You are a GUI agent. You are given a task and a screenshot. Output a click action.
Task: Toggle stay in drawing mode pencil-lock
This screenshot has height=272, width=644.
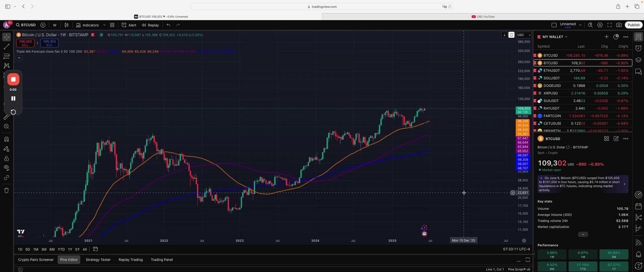pyautogui.click(x=6, y=149)
